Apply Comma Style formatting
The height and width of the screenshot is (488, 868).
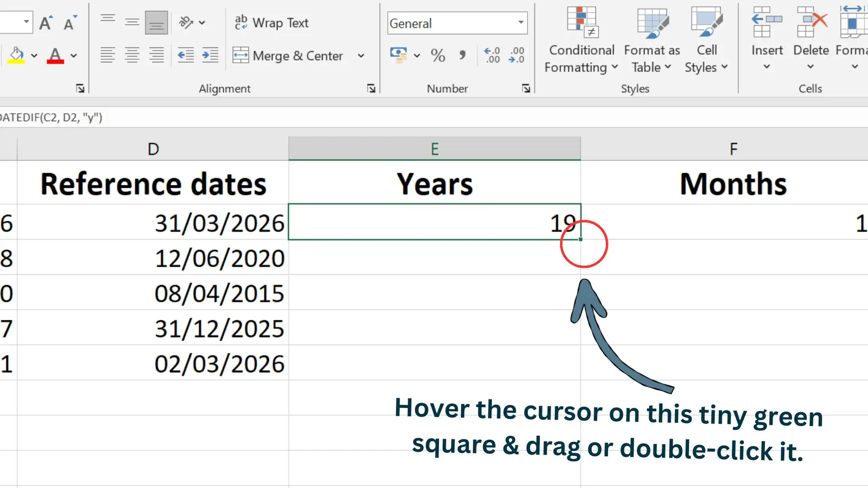point(462,55)
